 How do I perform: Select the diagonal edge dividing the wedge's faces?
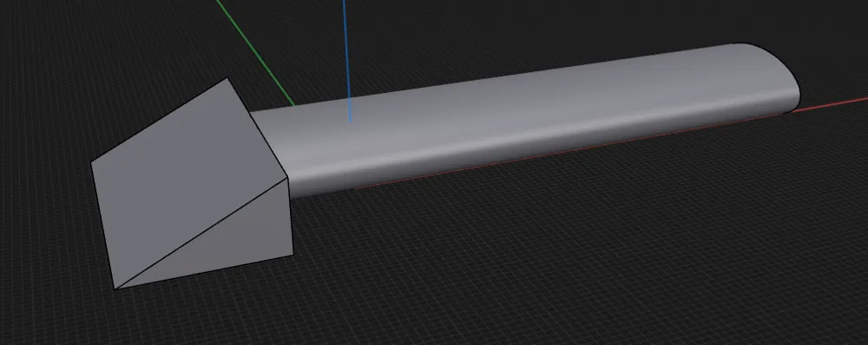[201, 234]
